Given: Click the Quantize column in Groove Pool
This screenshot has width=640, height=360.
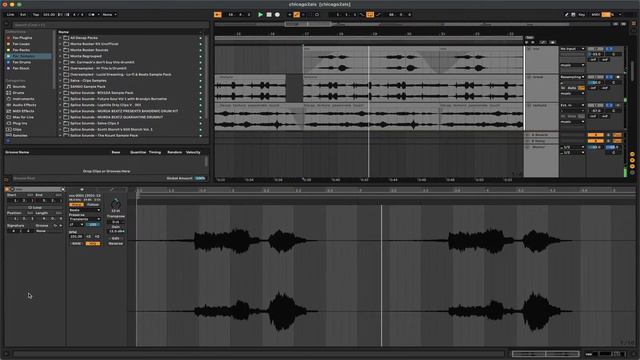Looking at the screenshot, I should click(138, 152).
